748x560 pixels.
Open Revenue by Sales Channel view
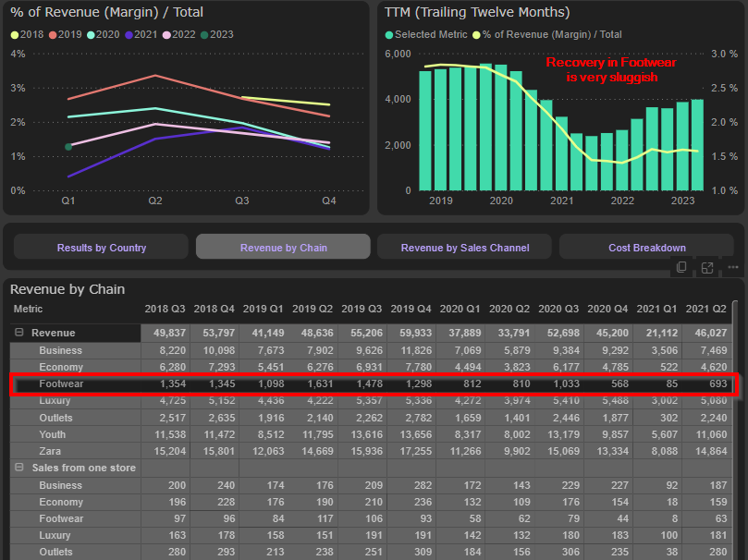464,247
